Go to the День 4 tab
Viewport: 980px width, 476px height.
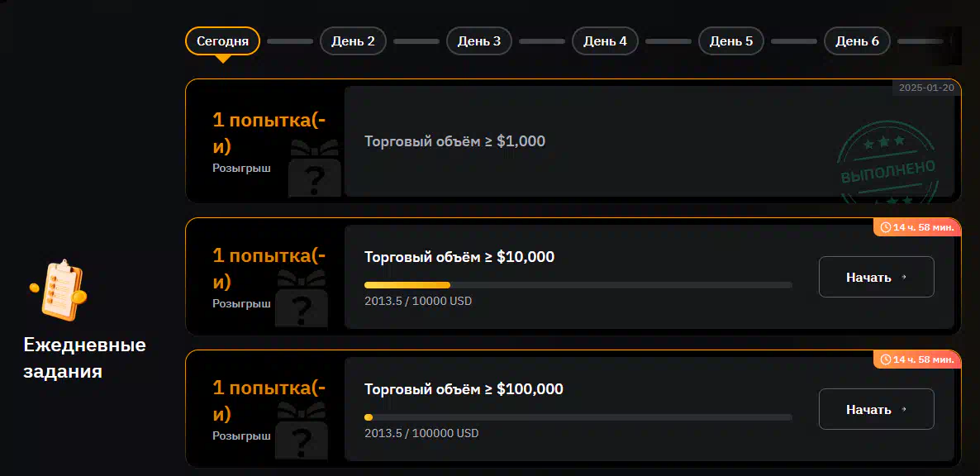pyautogui.click(x=605, y=41)
